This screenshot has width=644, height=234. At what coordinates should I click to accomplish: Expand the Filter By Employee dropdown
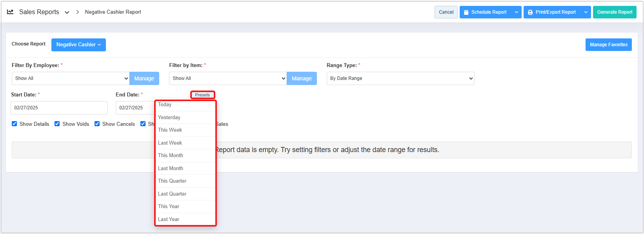(x=71, y=78)
